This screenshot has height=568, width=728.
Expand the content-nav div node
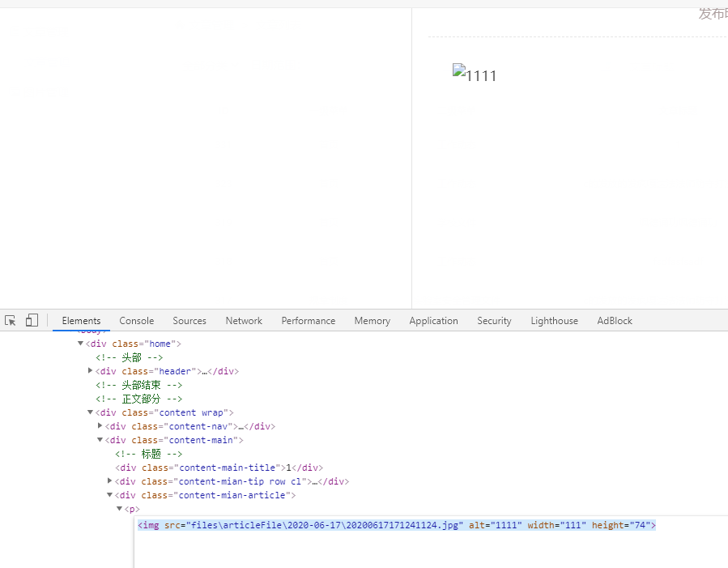[100, 425]
